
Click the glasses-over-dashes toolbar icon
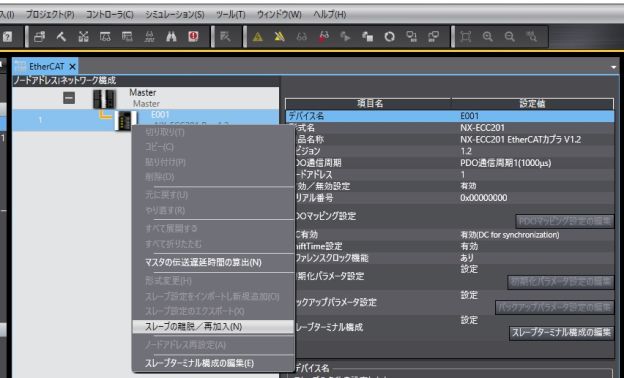click(x=150, y=37)
